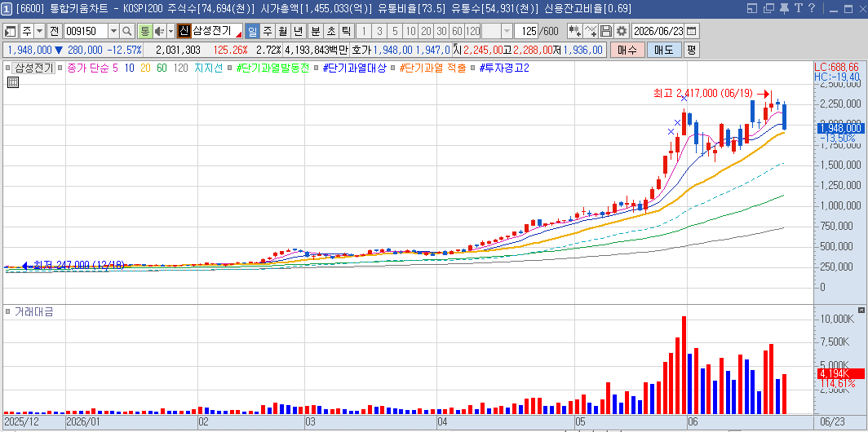The width and height of the screenshot is (868, 432).
Task: Click the speaker sound alert icon
Action: pyautogui.click(x=159, y=31)
